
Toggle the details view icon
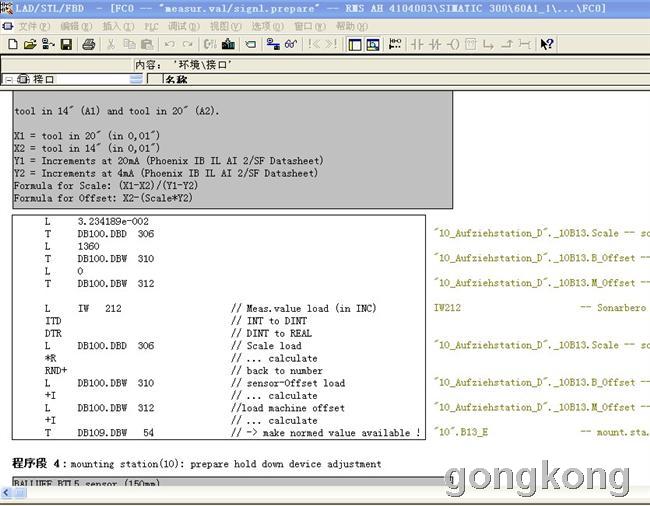coord(373,44)
